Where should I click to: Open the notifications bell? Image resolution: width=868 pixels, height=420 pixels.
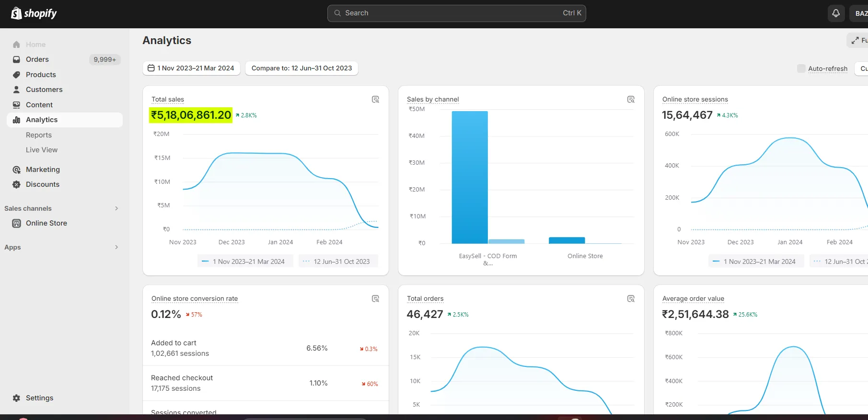(x=836, y=13)
